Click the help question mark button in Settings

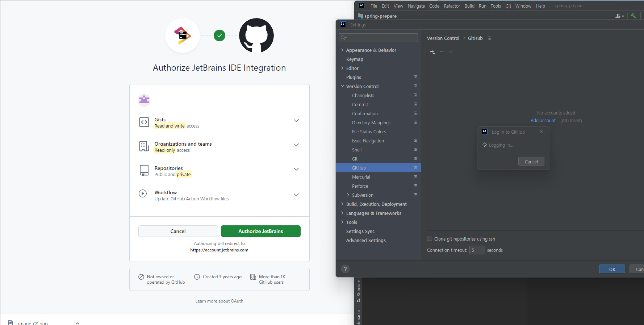(345, 269)
